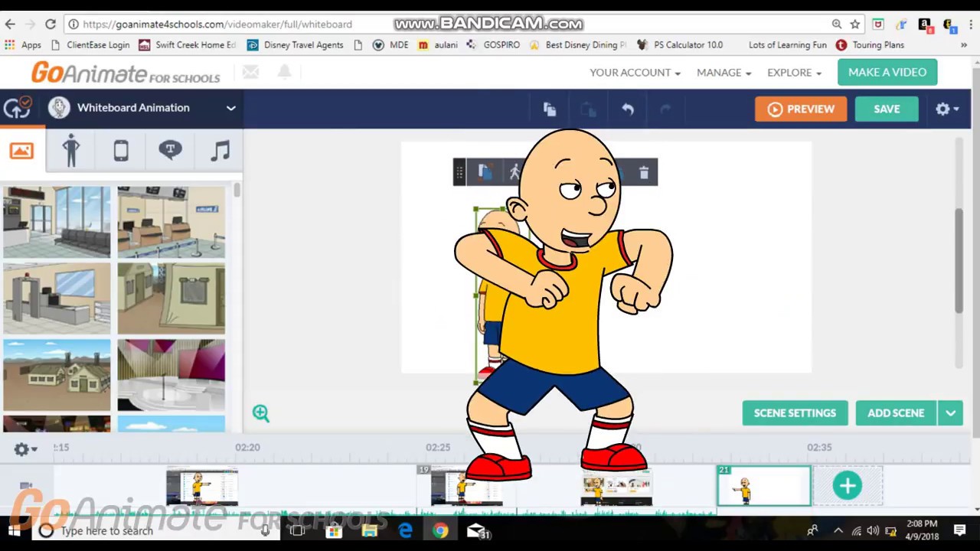
Task: Open the backgrounds tab icon
Action: 21,151
